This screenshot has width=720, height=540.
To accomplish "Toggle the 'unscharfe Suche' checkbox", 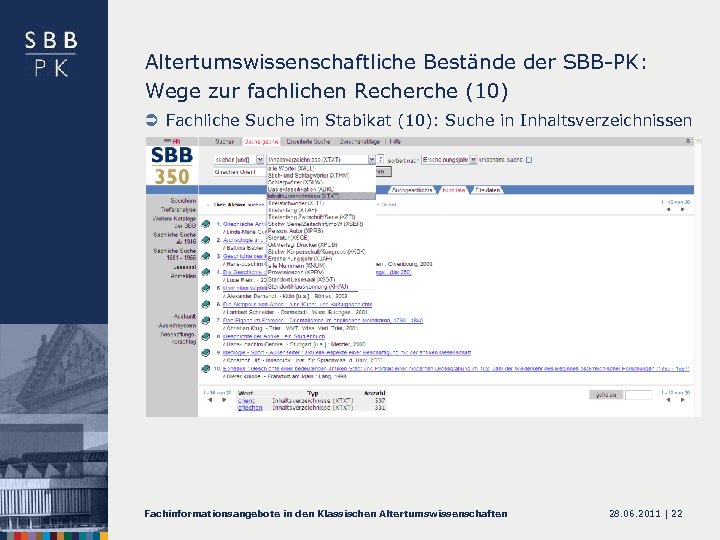I will (529, 160).
